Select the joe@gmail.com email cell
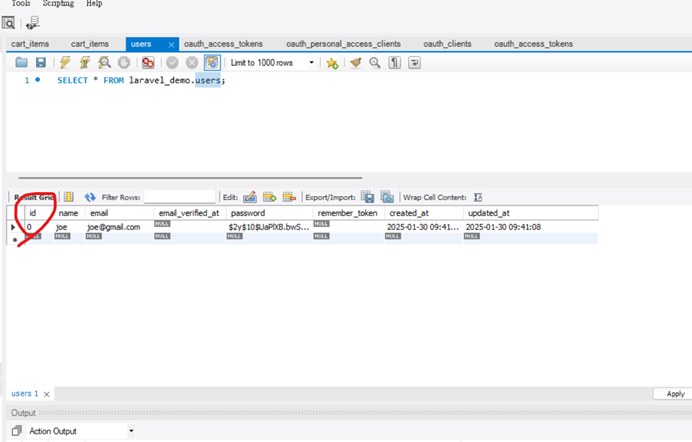The image size is (692, 442). (x=119, y=227)
